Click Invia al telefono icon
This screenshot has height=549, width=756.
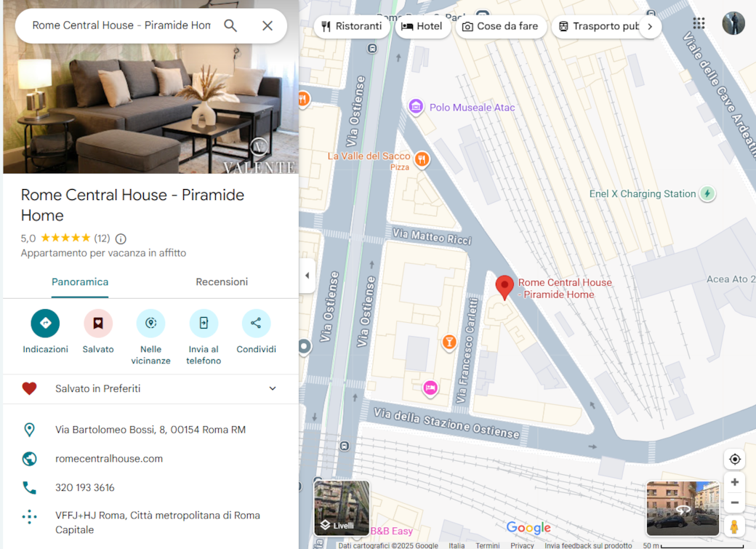click(204, 324)
